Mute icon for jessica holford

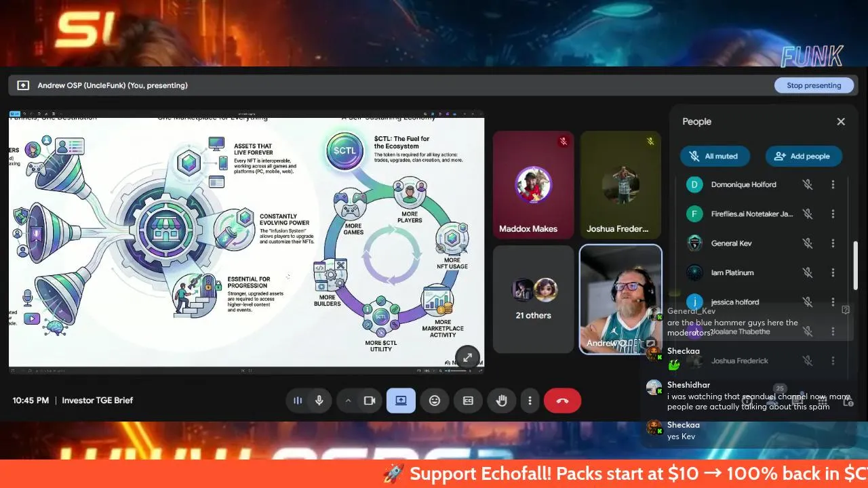click(x=808, y=302)
